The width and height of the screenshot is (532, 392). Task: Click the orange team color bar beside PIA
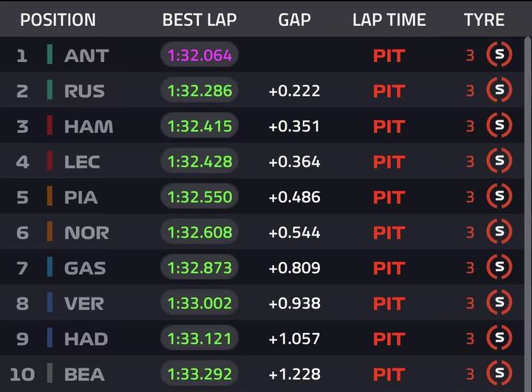click(x=50, y=196)
